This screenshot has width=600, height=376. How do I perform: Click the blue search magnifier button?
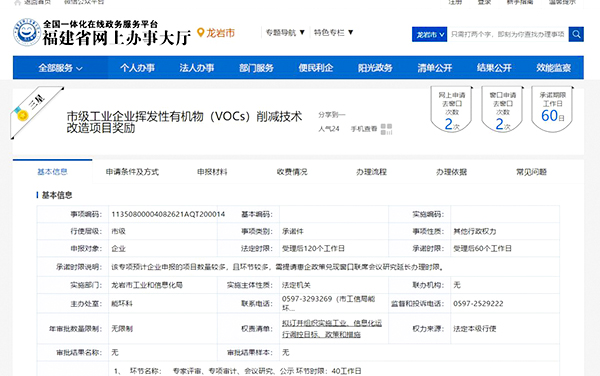pyautogui.click(x=576, y=34)
